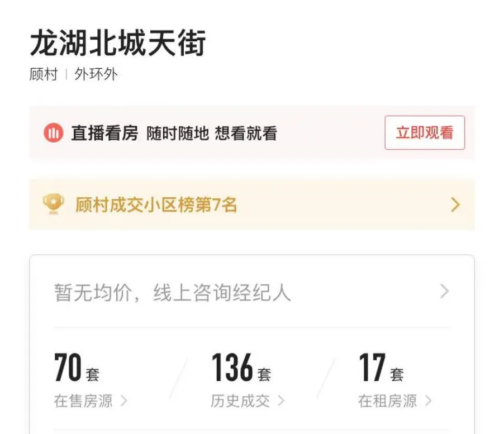Click the chevron beside 在售房源
The height and width of the screenshot is (434, 504).
coord(123,400)
